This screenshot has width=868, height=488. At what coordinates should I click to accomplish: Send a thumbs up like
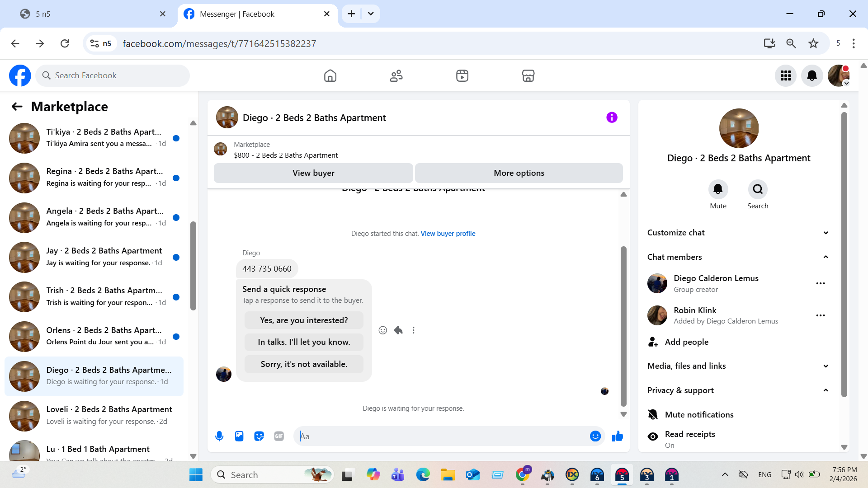pyautogui.click(x=617, y=436)
